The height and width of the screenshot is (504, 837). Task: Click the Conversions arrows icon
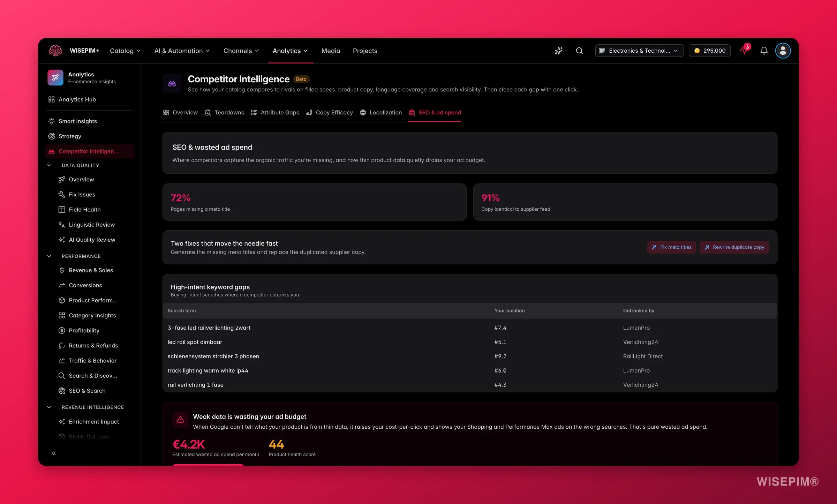click(62, 285)
